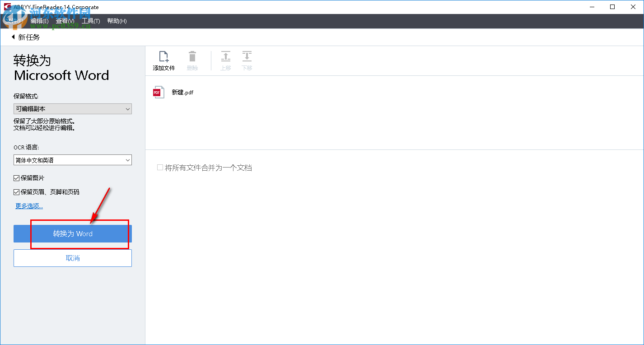The width and height of the screenshot is (644, 345).
Task: Open the 保留格式 dropdown showing 可编辑副本
Action: (72, 109)
